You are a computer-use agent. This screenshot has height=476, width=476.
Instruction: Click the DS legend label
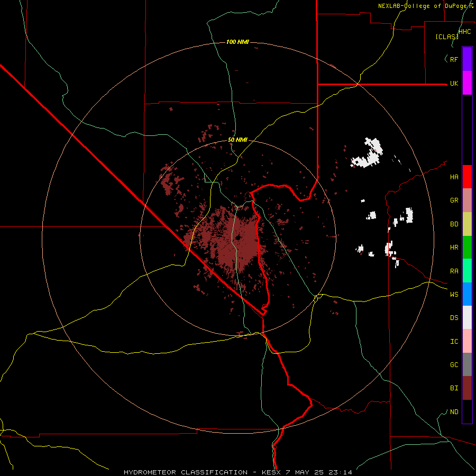454,318
